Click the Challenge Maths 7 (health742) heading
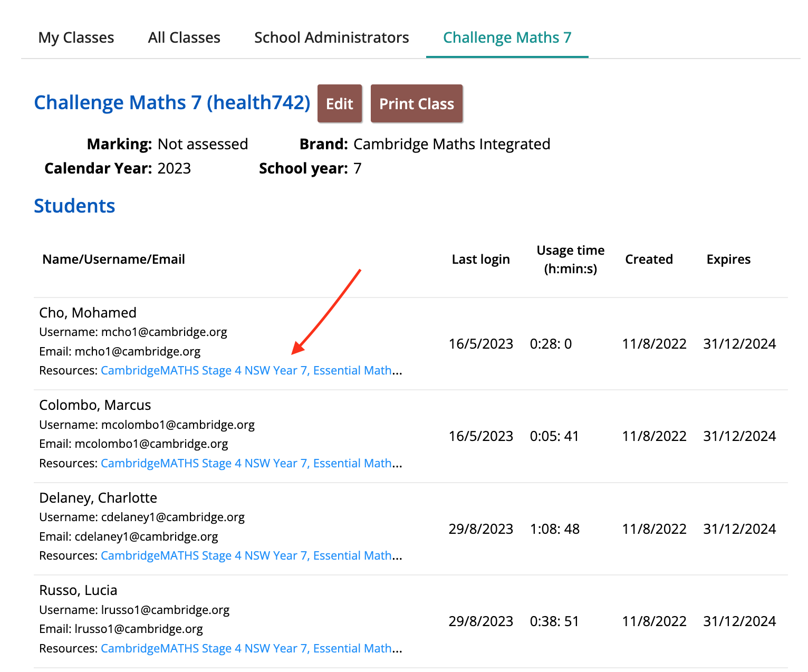The width and height of the screenshot is (808, 672). [172, 102]
